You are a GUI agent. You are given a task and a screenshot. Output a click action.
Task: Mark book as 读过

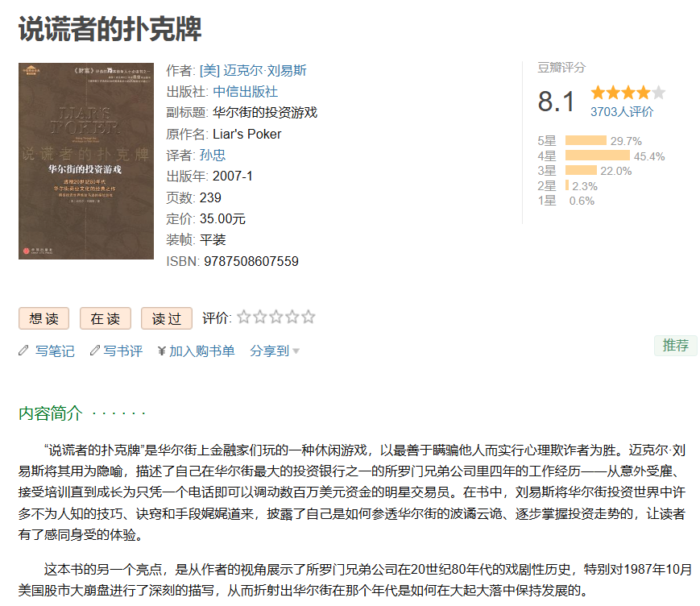click(x=167, y=318)
